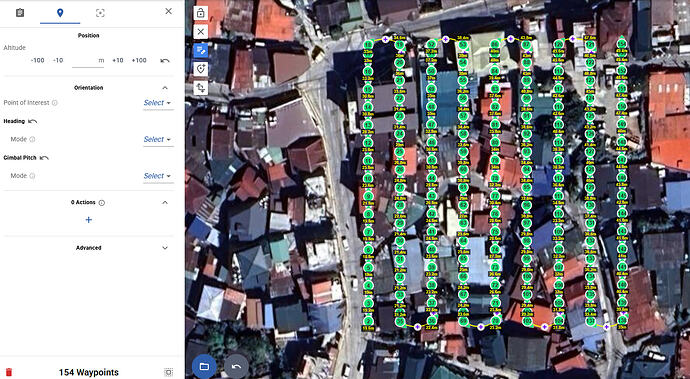690x379 pixels.
Task: Reset altitude with the undo arrow
Action: coord(165,61)
